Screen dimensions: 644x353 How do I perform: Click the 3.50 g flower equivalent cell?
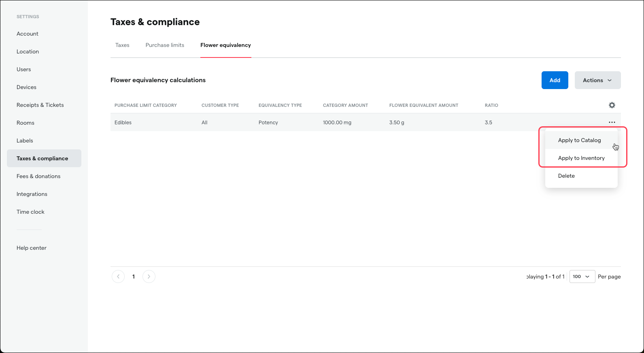(x=397, y=122)
